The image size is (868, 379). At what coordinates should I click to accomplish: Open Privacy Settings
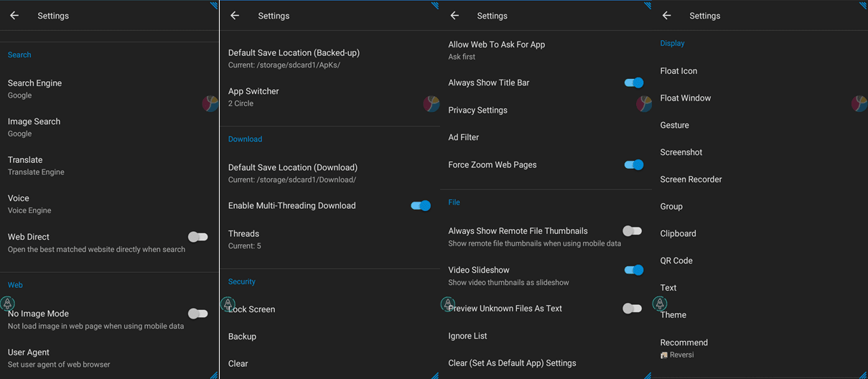[x=477, y=111]
